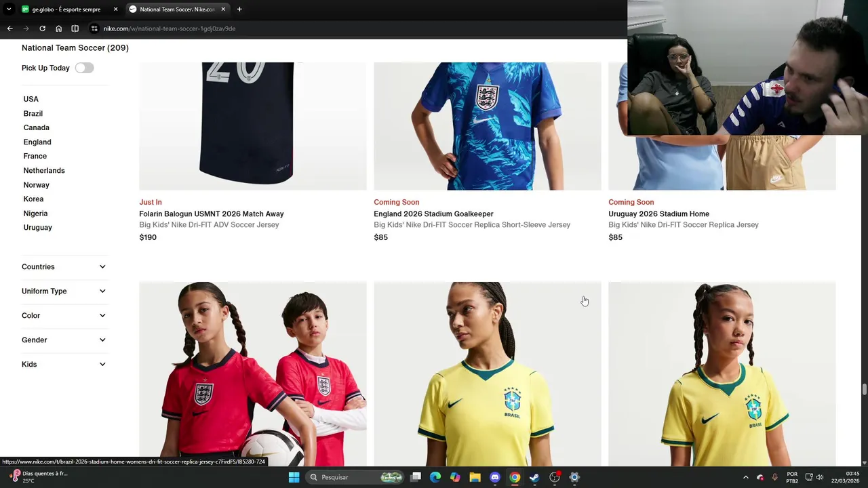868x488 pixels.
Task: Go back to the previous page
Action: pyautogui.click(x=9, y=28)
